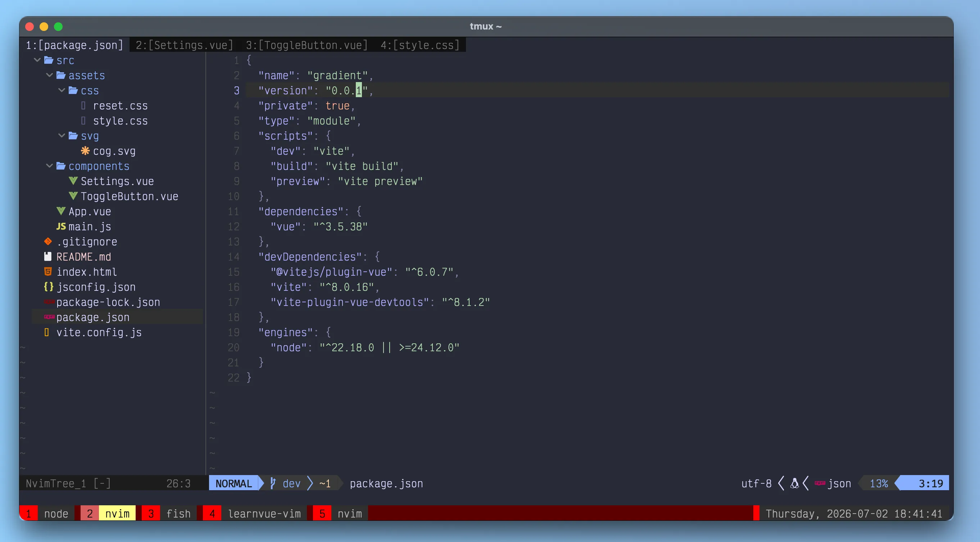Screen dimensions: 980x542
Task: Click the src folder icon
Action: pos(48,60)
